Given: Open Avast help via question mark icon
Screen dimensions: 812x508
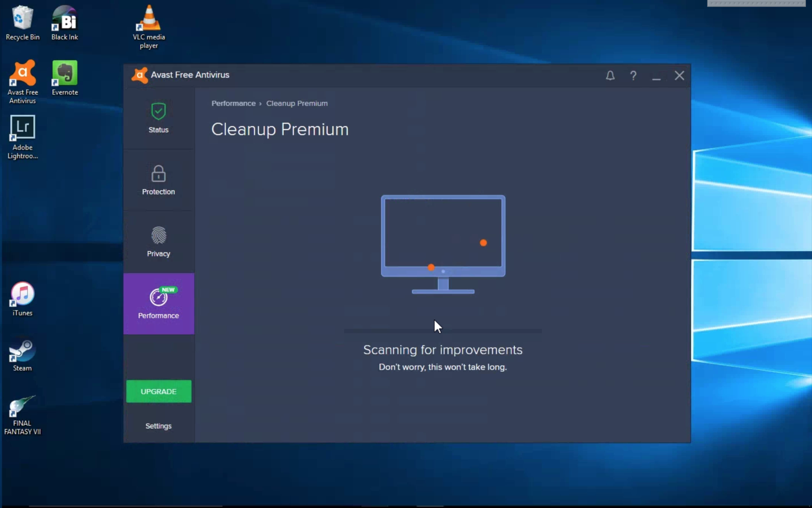Looking at the screenshot, I should 633,76.
